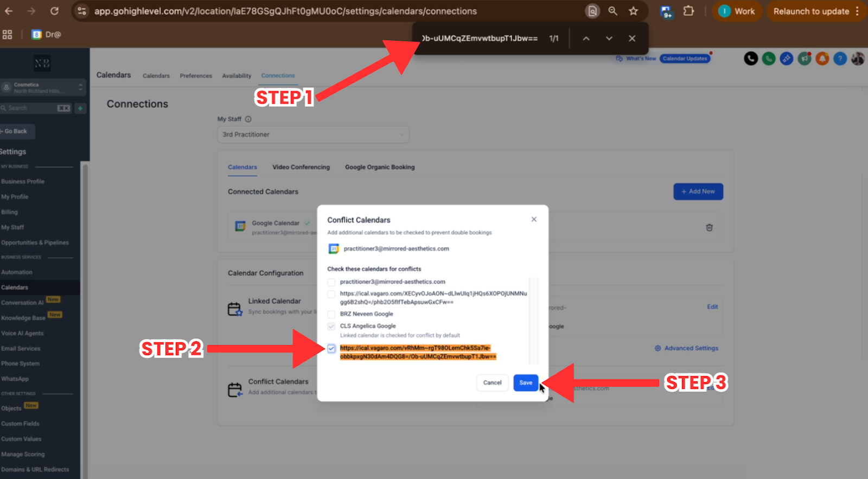868x479 pixels.
Task: Open the Work profile button
Action: 737,11
